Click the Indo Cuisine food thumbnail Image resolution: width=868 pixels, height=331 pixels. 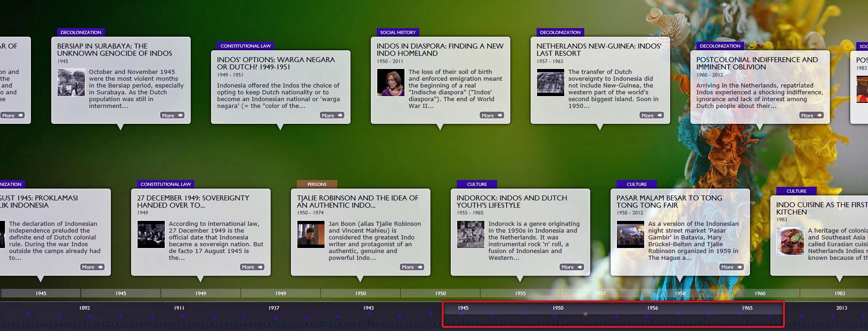click(x=790, y=241)
